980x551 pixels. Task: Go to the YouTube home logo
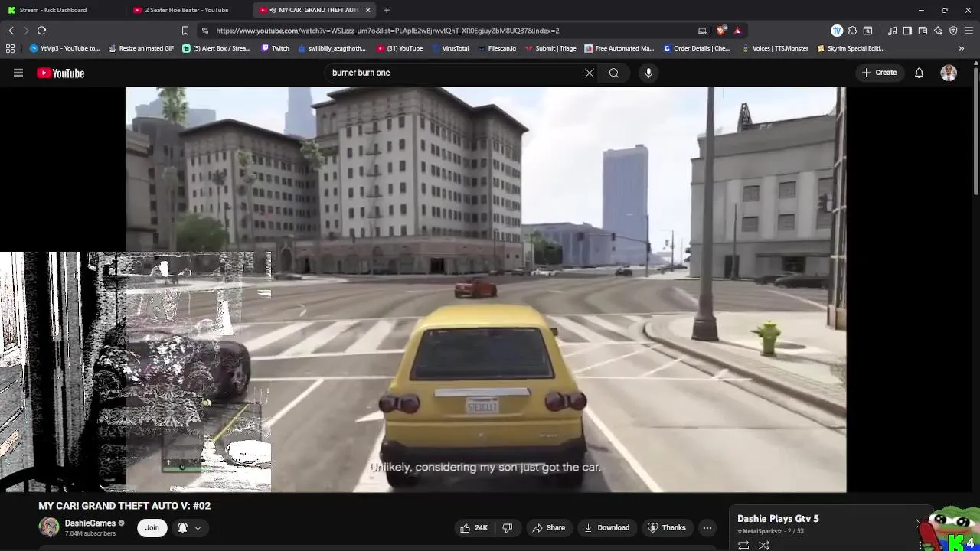point(60,73)
